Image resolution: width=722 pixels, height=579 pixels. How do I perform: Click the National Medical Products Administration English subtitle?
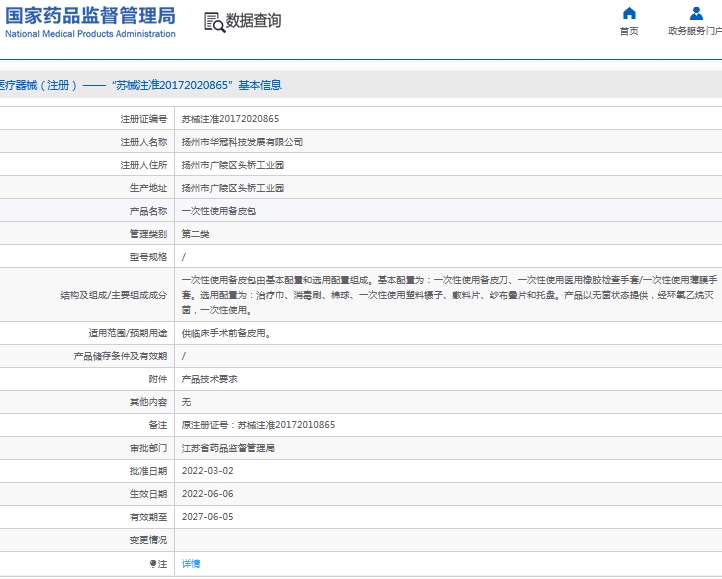click(90, 34)
